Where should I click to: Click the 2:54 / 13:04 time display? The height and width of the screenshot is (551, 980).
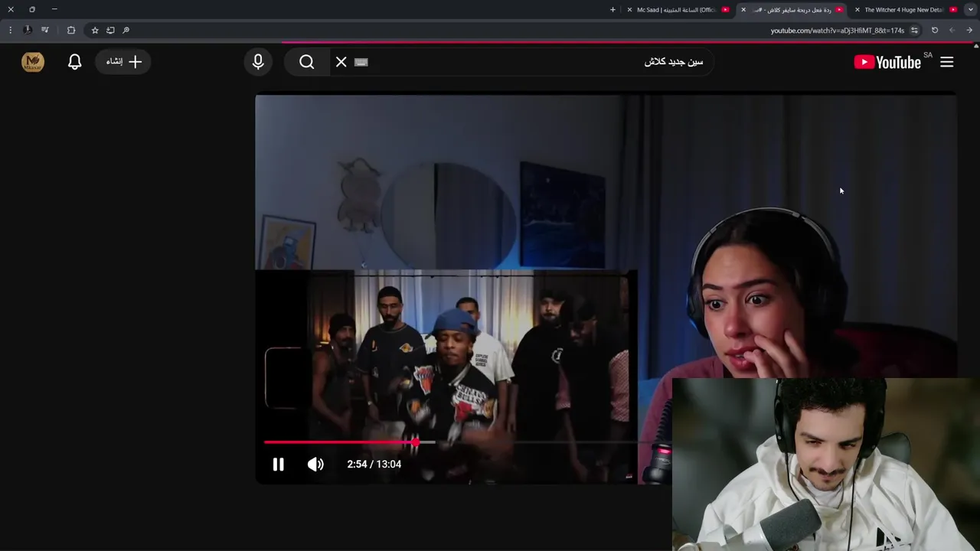(x=374, y=464)
